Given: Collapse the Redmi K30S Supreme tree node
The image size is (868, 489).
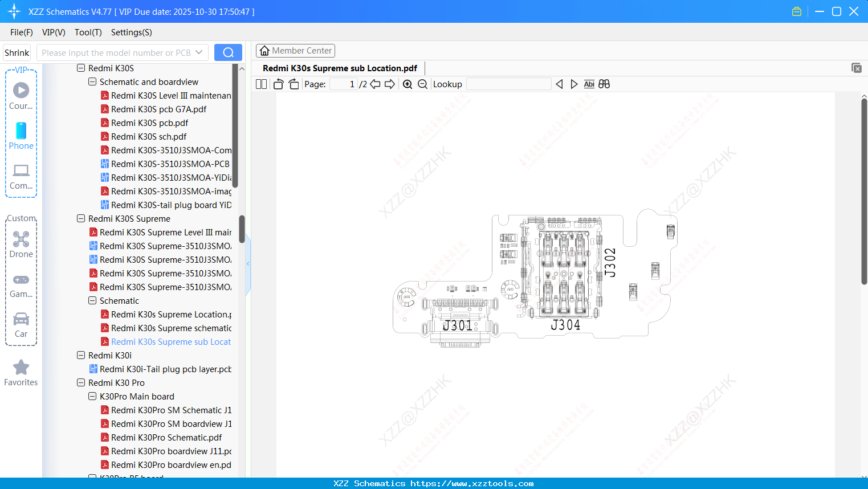Looking at the screenshot, I should coord(80,218).
